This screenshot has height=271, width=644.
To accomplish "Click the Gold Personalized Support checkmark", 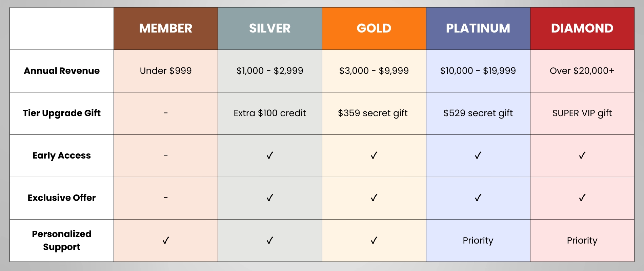I will [x=374, y=241].
